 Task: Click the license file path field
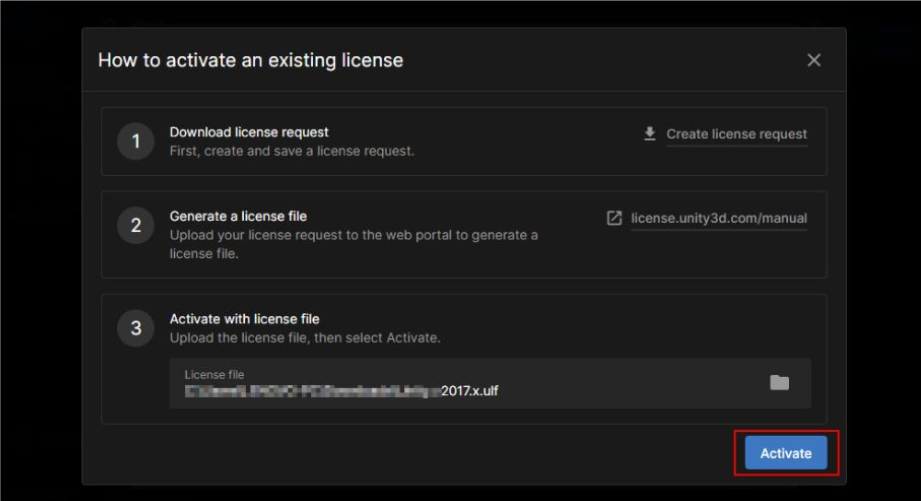(x=460, y=384)
